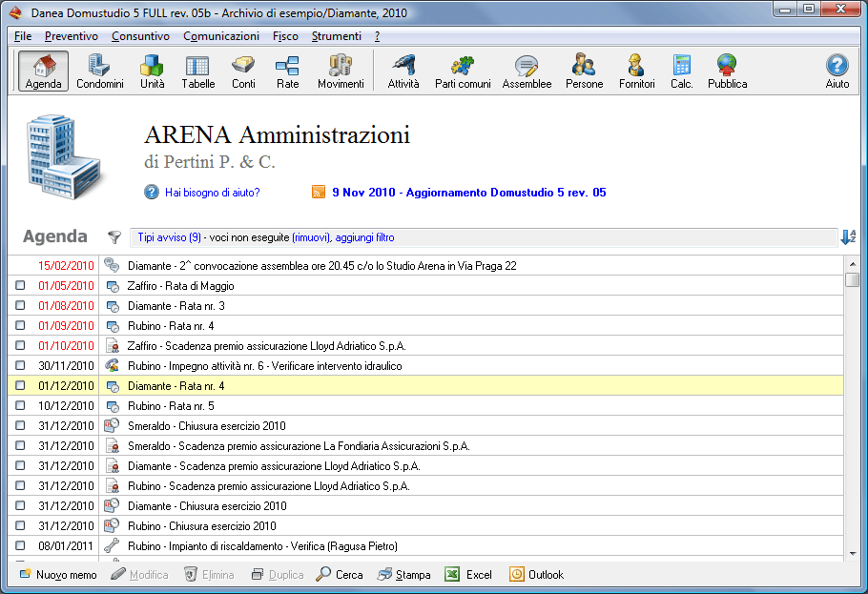
Task: Tick the checkbox for Diamante - Rata nr. 4
Action: click(20, 385)
